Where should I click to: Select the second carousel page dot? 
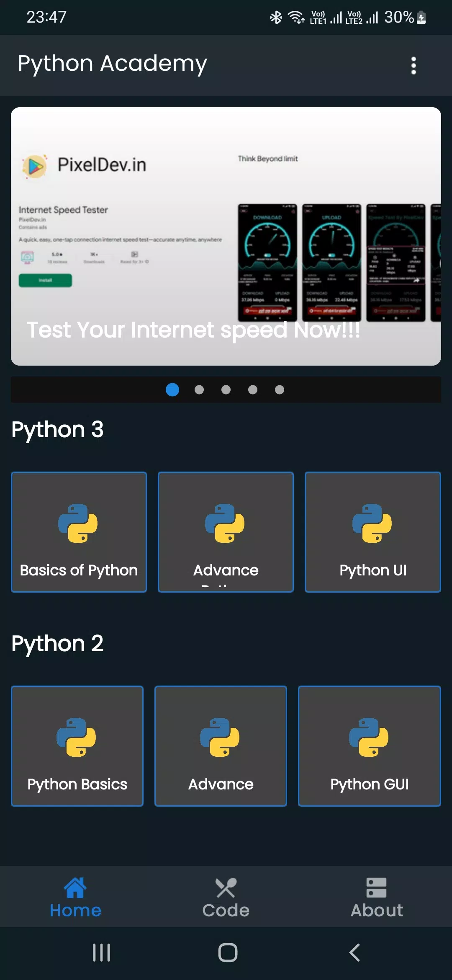(199, 389)
